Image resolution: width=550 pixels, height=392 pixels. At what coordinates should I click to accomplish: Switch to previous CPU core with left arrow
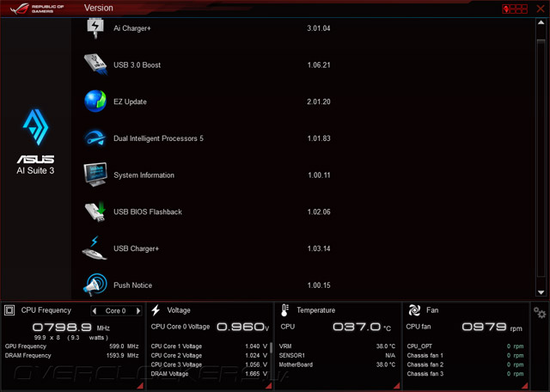[95, 310]
